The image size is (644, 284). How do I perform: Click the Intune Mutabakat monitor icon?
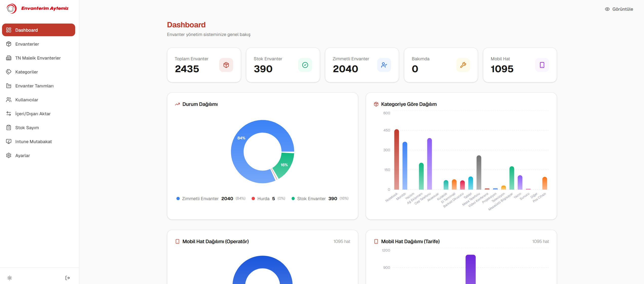tap(9, 141)
